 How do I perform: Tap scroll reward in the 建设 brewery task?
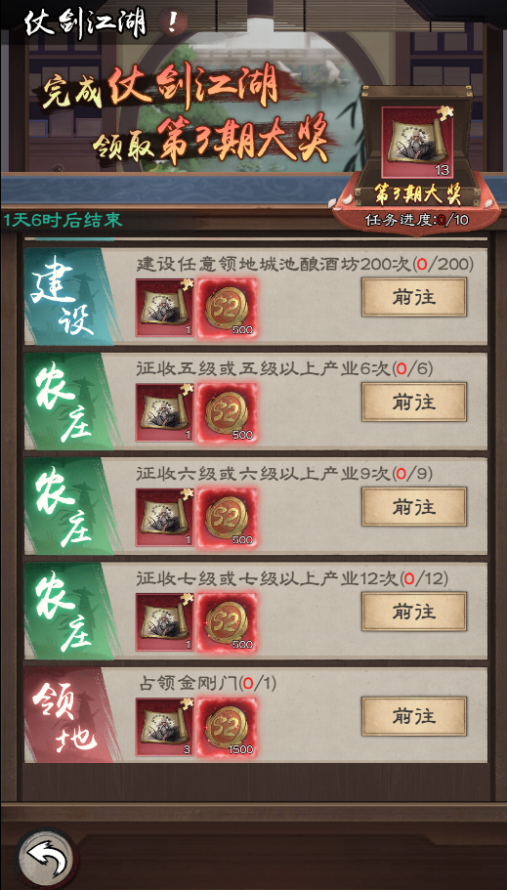tap(164, 307)
